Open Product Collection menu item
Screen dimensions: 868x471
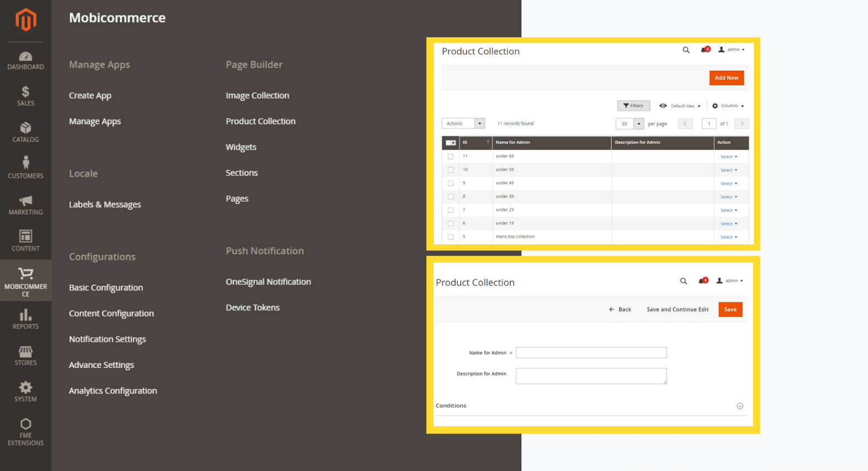tap(261, 121)
